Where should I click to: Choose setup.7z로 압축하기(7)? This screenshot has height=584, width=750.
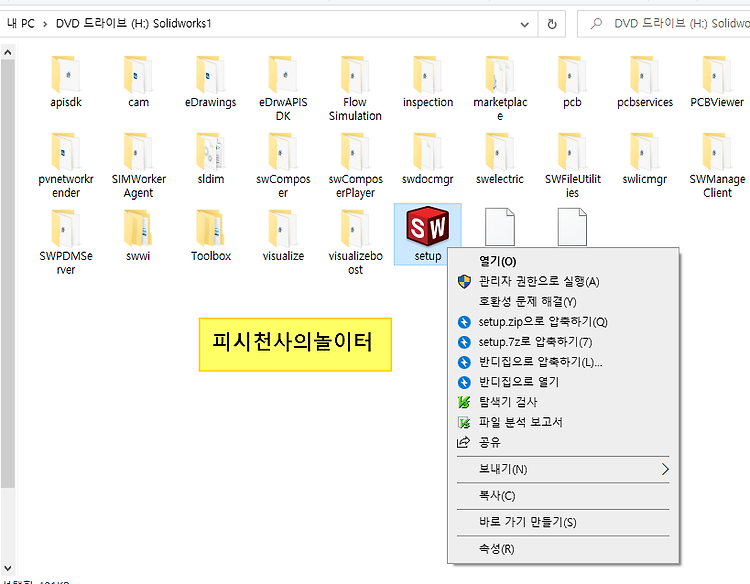[563, 342]
